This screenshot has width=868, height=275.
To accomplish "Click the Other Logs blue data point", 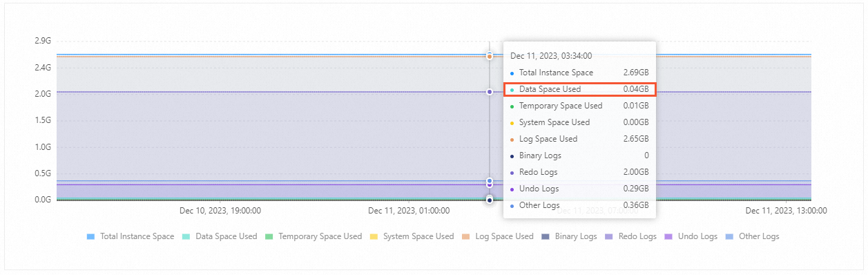I will [490, 180].
